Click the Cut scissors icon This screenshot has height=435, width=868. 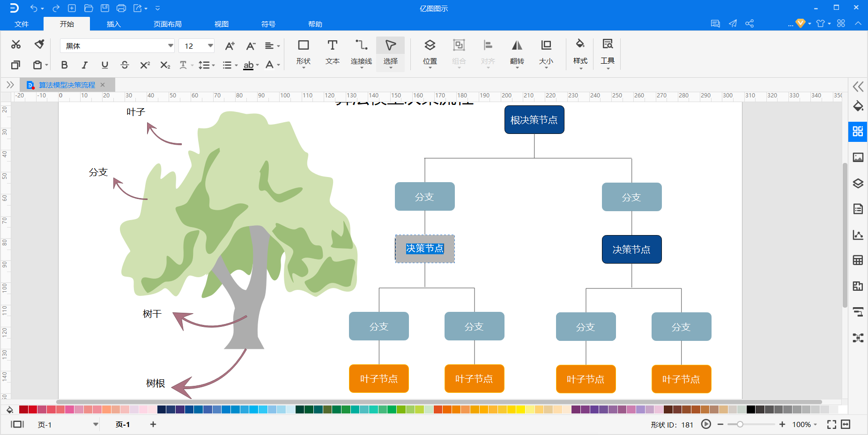[16, 44]
